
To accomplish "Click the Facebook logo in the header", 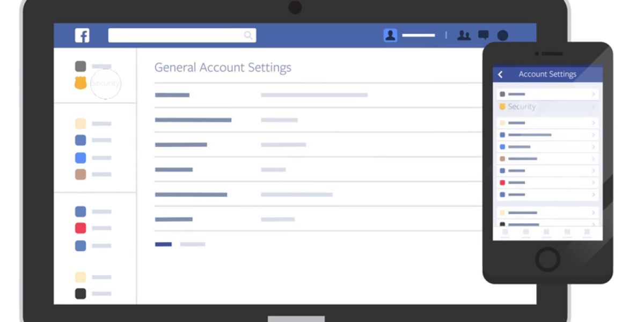I will (82, 36).
